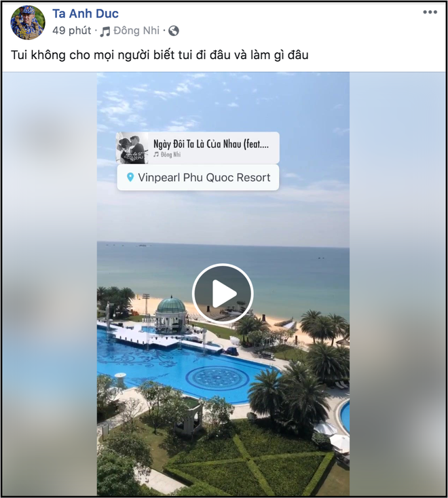Click the music note icon beside Đông Nhi
448x498 pixels.
[x=105, y=31]
